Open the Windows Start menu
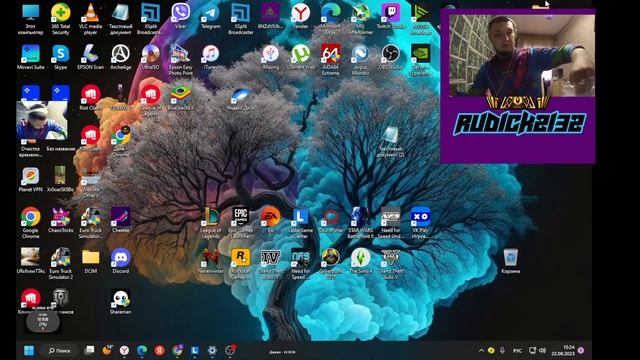Screen dimensions: 640x360 tap(29, 351)
